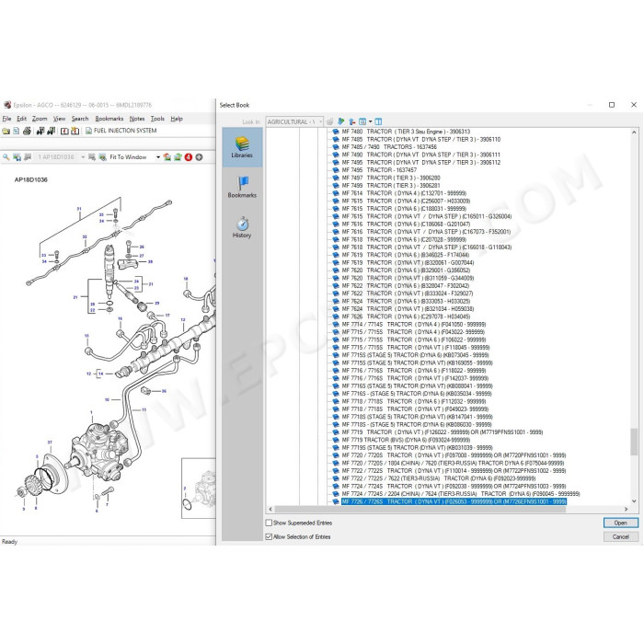Viewport: 644px width, 644px height.
Task: Click the up-one-level arrow icon in Select Book
Action: [x=352, y=122]
